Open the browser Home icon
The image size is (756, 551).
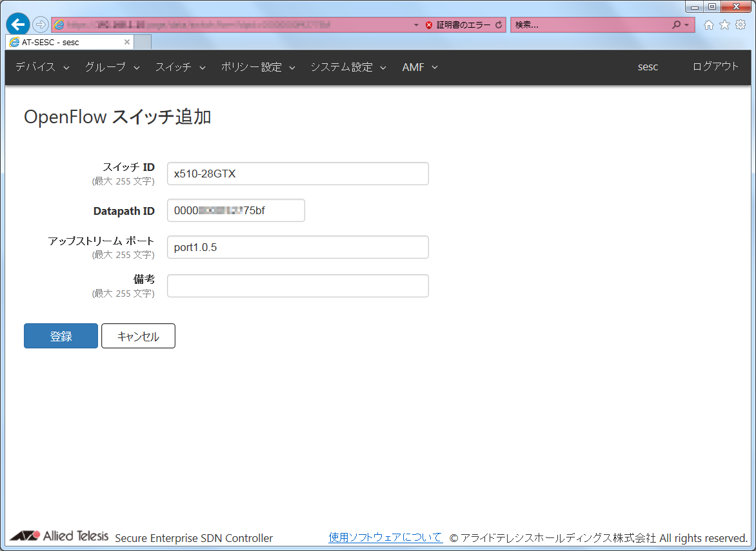[x=708, y=25]
